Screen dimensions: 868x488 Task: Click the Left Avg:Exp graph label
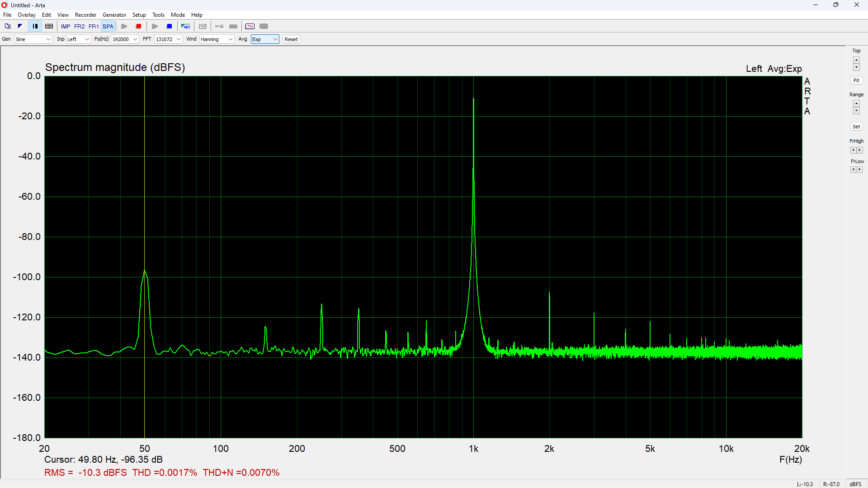pos(774,69)
